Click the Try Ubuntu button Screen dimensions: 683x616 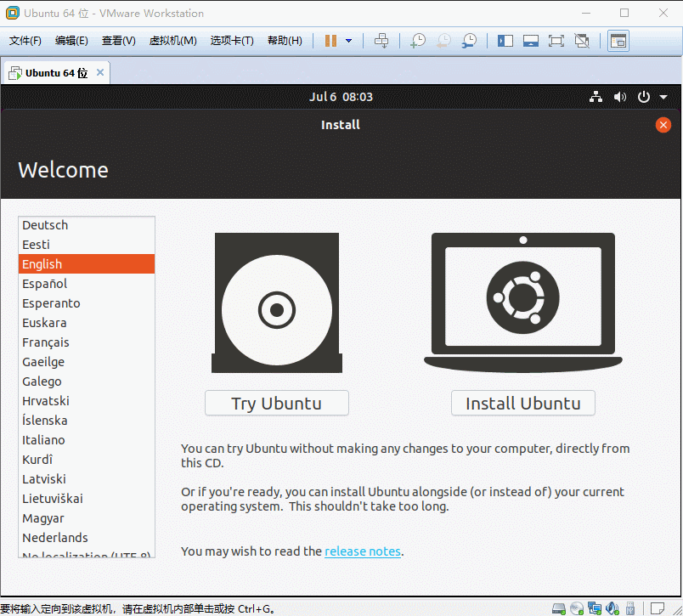click(276, 404)
